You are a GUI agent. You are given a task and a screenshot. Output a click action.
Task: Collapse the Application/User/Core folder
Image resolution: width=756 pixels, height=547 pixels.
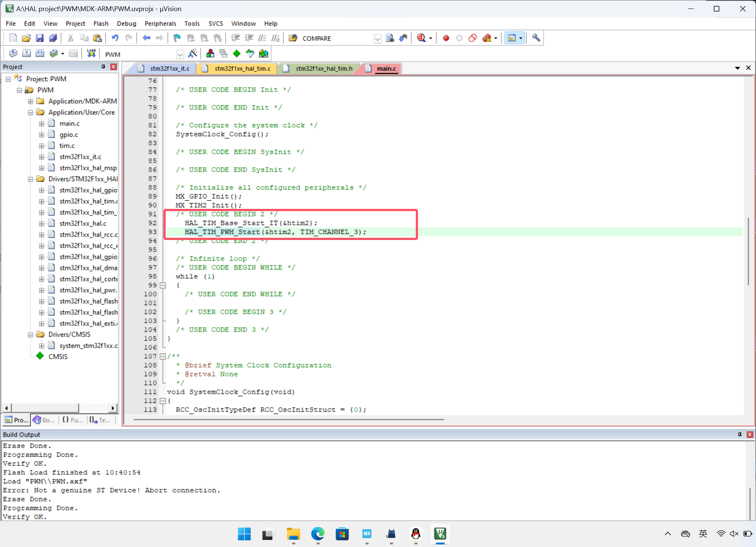(x=31, y=112)
